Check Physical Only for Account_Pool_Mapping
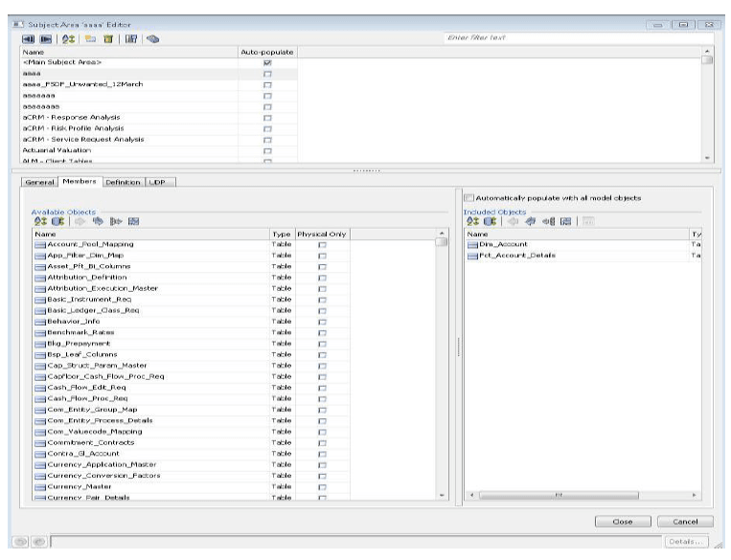The width and height of the screenshot is (731, 560). tap(322, 245)
